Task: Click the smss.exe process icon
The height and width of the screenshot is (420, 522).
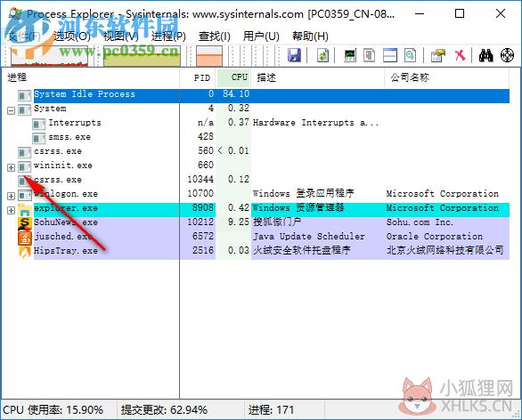Action: [x=38, y=139]
